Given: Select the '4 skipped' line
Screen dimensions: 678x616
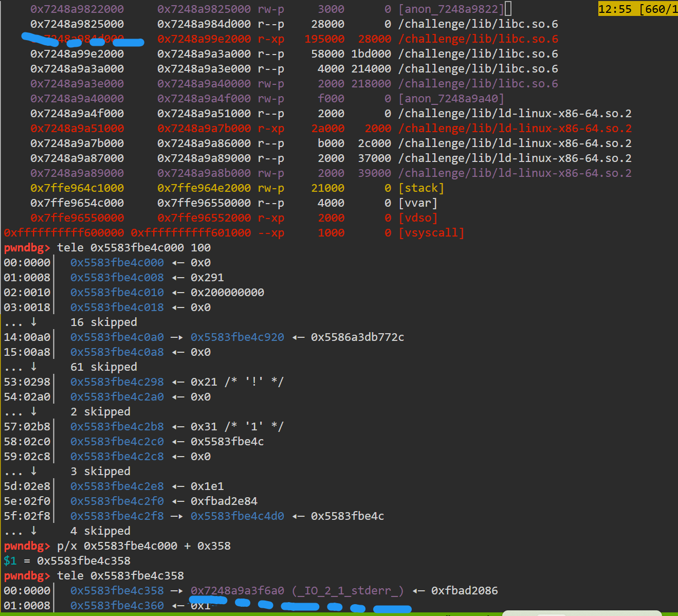Looking at the screenshot, I should (100, 531).
